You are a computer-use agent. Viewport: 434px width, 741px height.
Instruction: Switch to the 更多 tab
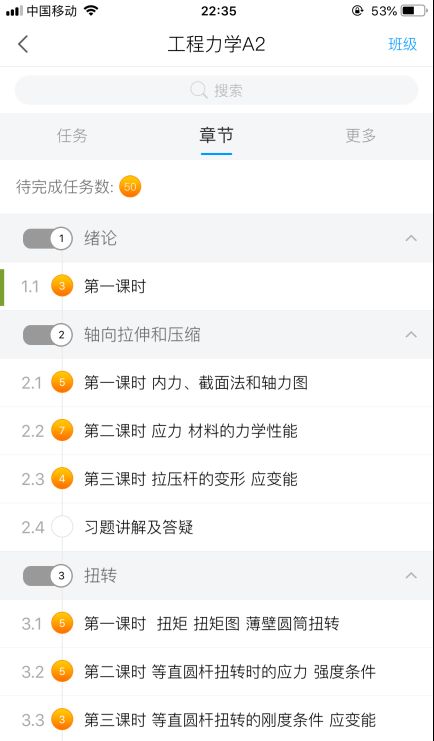tap(361, 136)
